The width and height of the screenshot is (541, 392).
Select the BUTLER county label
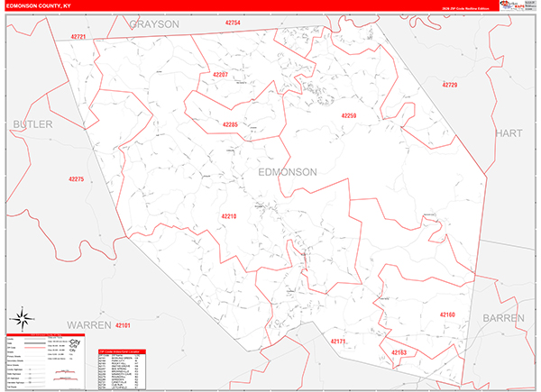(32, 124)
